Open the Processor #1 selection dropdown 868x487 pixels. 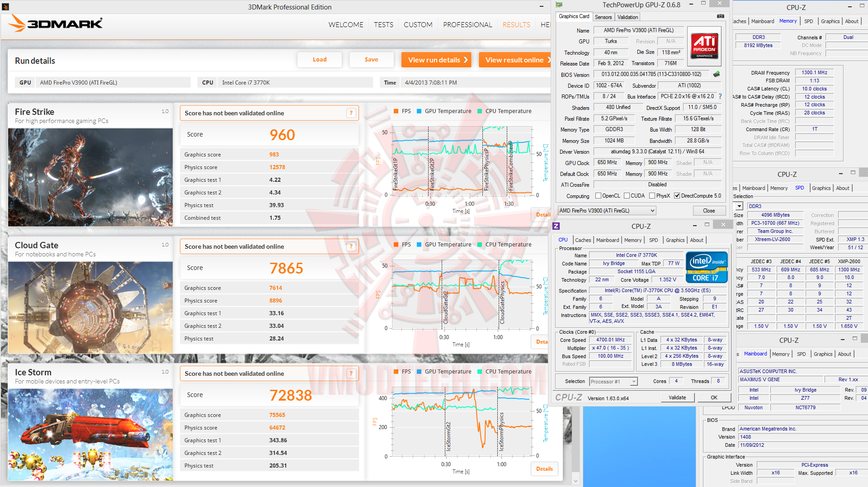(613, 382)
